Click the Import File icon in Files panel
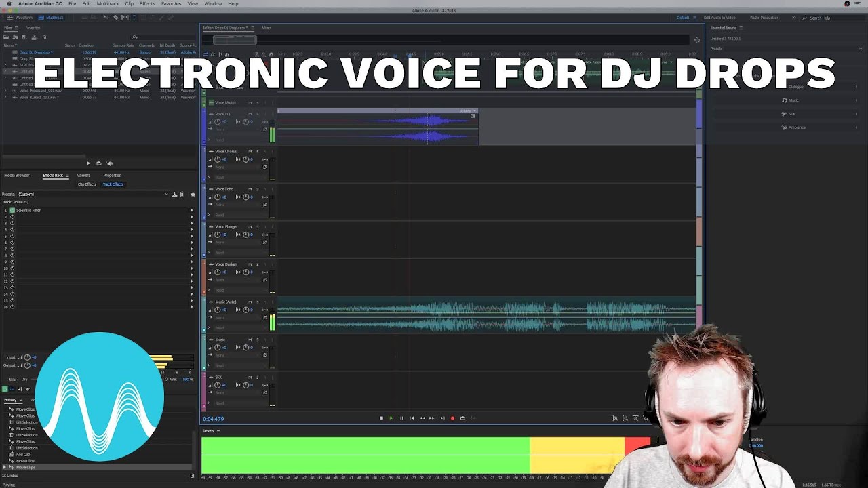The height and width of the screenshot is (488, 868). (x=14, y=37)
